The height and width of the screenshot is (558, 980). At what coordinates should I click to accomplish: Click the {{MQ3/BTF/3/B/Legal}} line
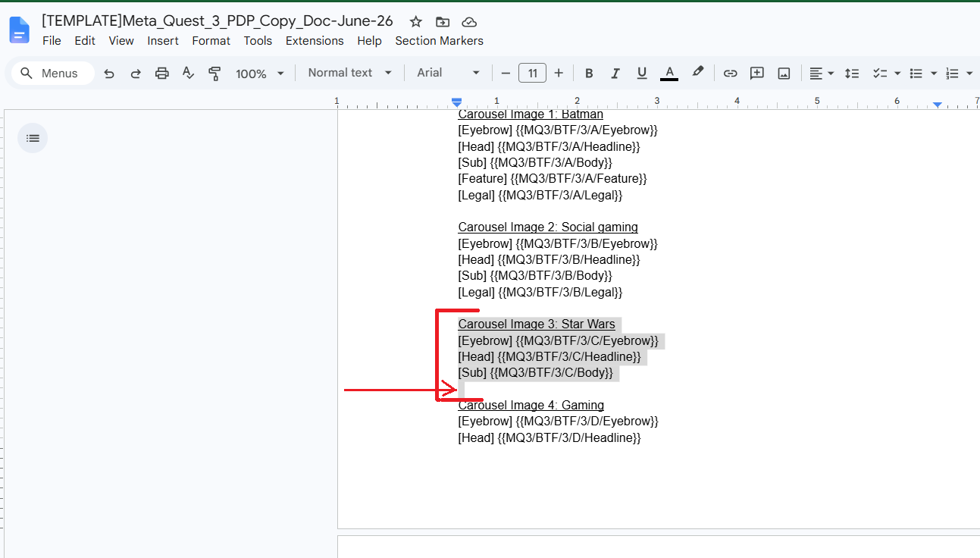pos(540,293)
